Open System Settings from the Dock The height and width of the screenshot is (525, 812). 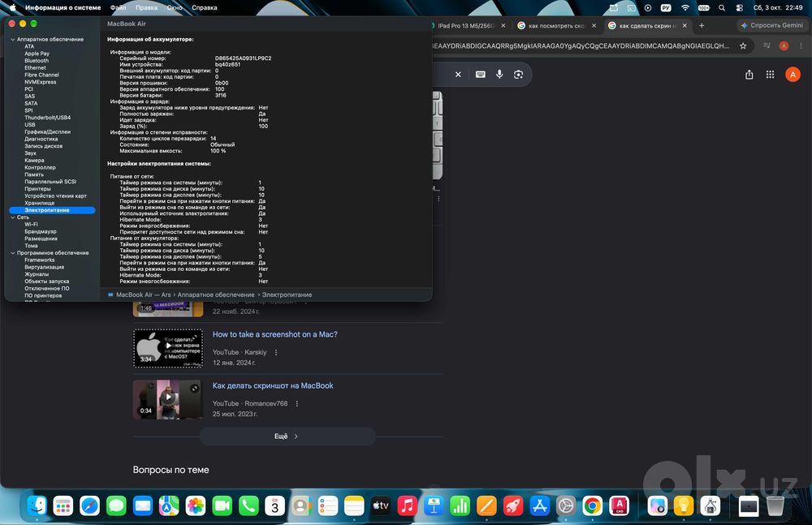(565, 506)
